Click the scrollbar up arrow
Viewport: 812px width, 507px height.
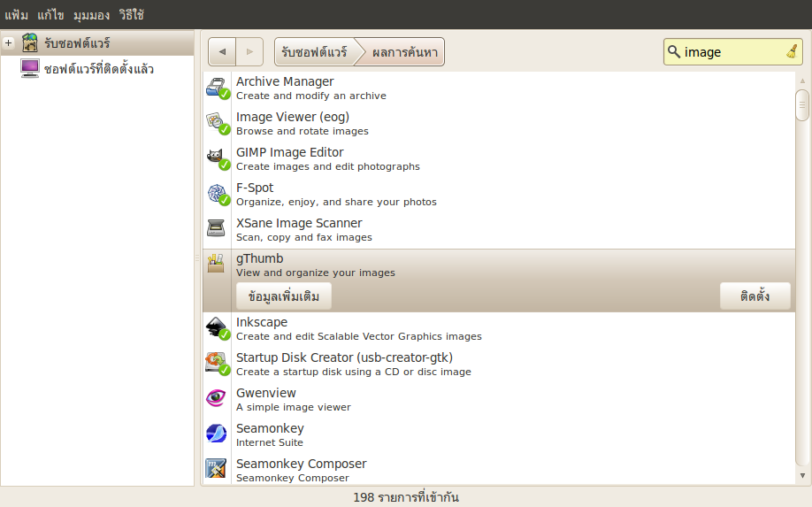point(802,81)
